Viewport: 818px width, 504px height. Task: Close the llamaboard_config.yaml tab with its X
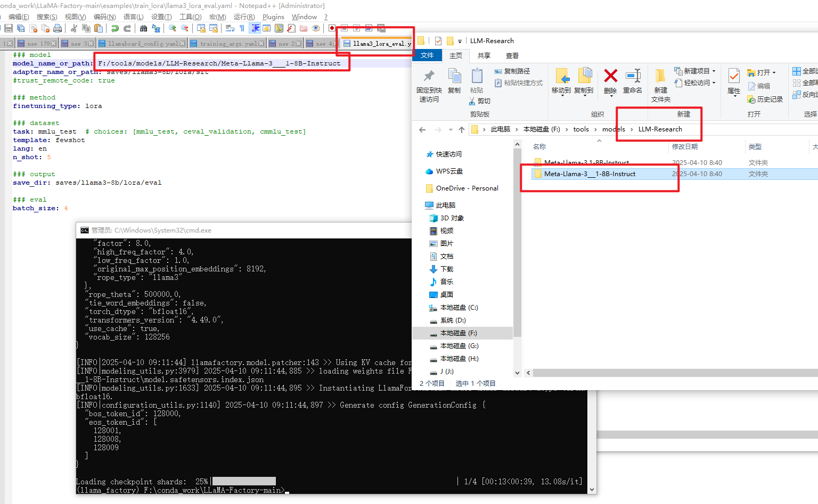coord(183,44)
